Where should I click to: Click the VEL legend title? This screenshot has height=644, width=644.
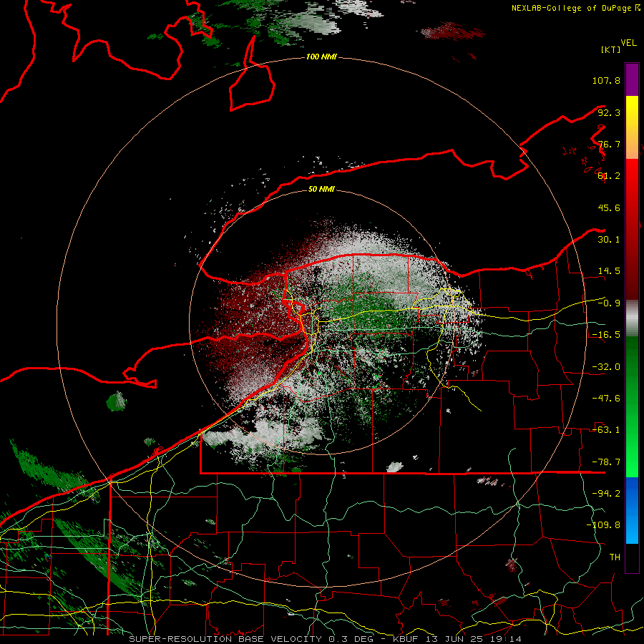(x=629, y=43)
